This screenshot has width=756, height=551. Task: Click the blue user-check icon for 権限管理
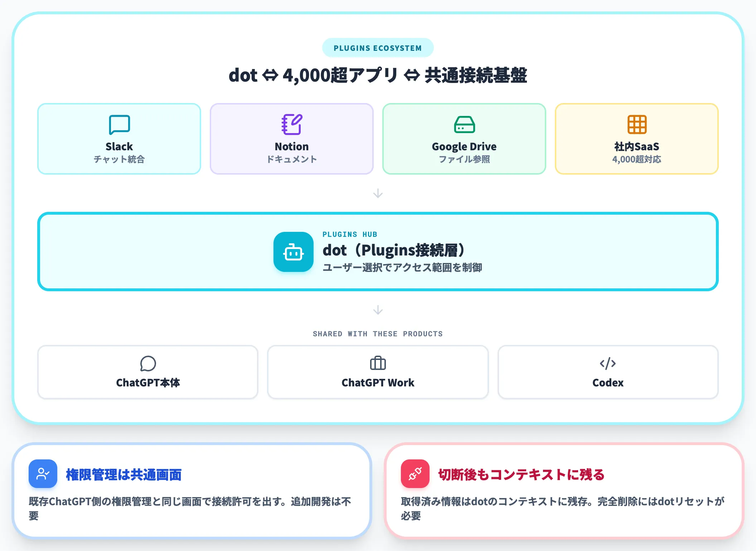43,474
